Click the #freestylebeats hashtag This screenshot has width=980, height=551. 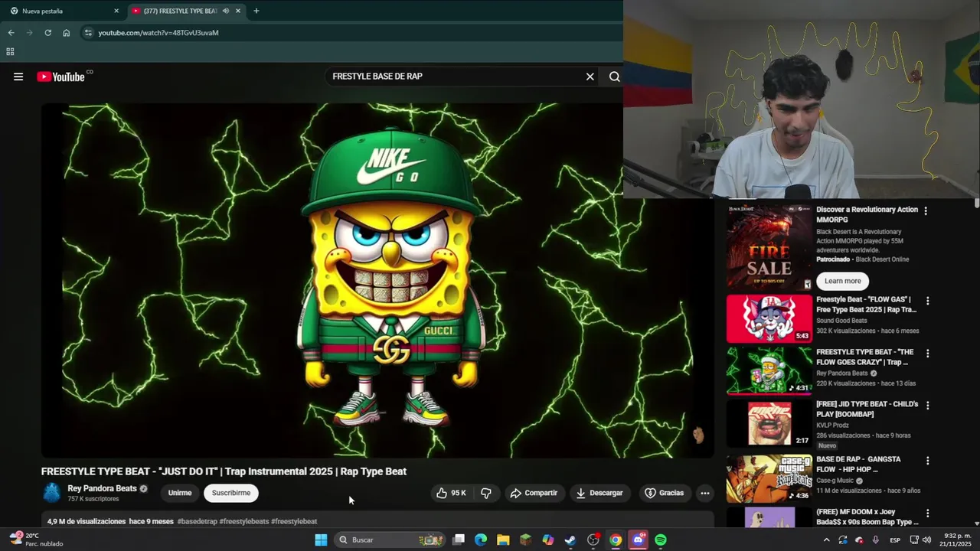point(244,521)
